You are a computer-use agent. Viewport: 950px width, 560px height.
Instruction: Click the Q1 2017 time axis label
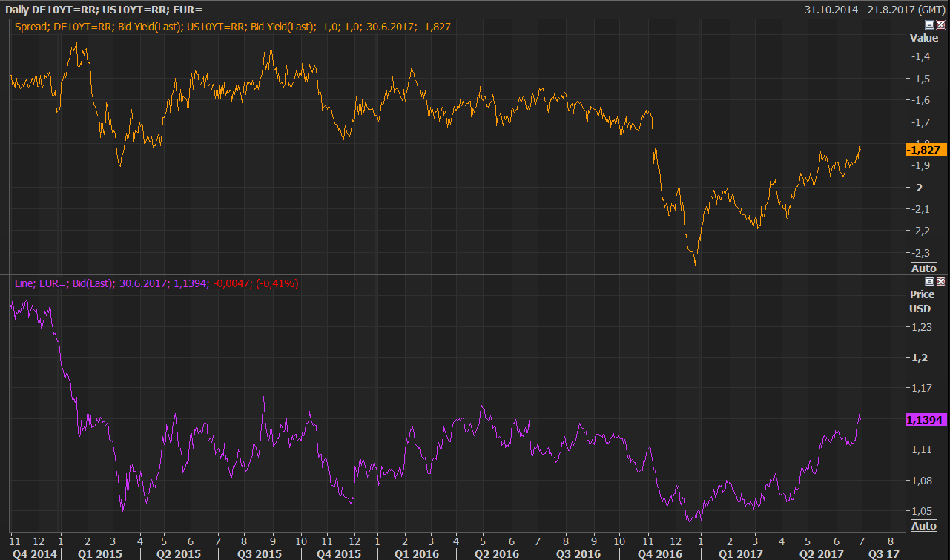click(741, 554)
